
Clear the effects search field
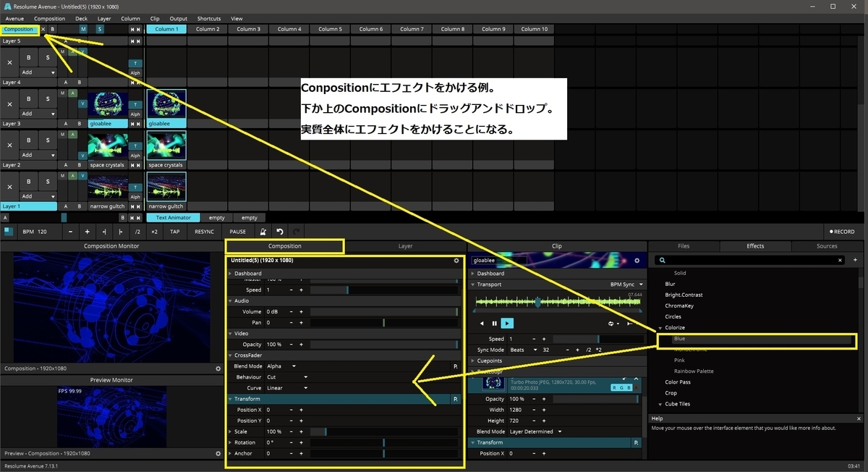pos(840,260)
